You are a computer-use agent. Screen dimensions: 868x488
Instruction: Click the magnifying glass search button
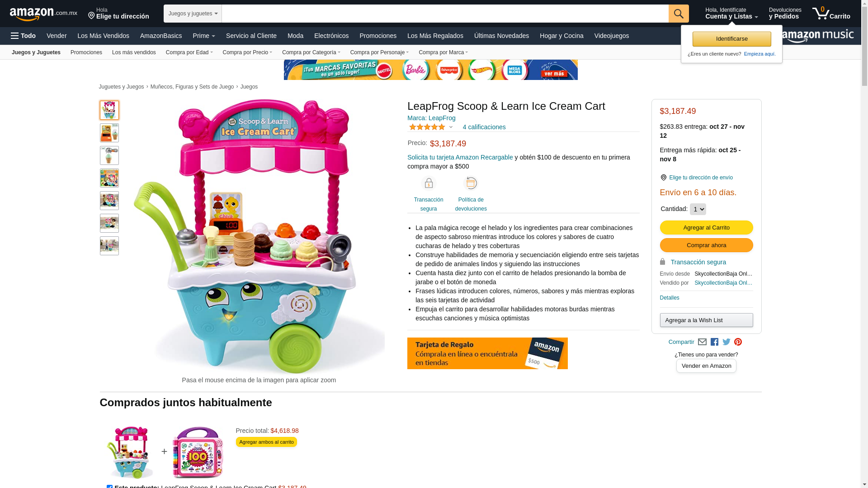click(x=679, y=14)
